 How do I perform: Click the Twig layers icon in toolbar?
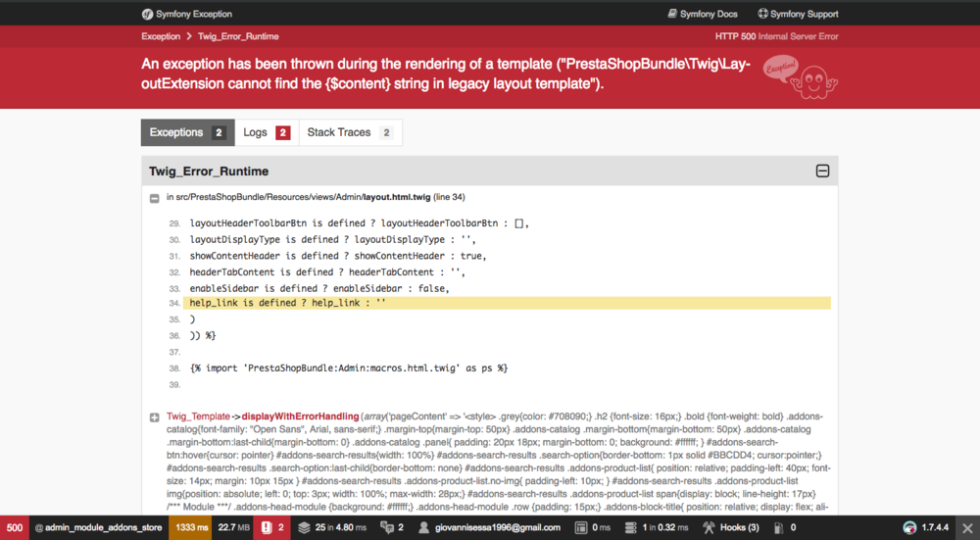(x=304, y=528)
